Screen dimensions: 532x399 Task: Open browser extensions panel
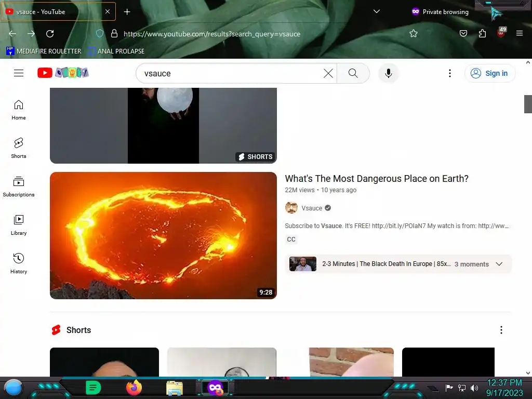[x=482, y=33]
